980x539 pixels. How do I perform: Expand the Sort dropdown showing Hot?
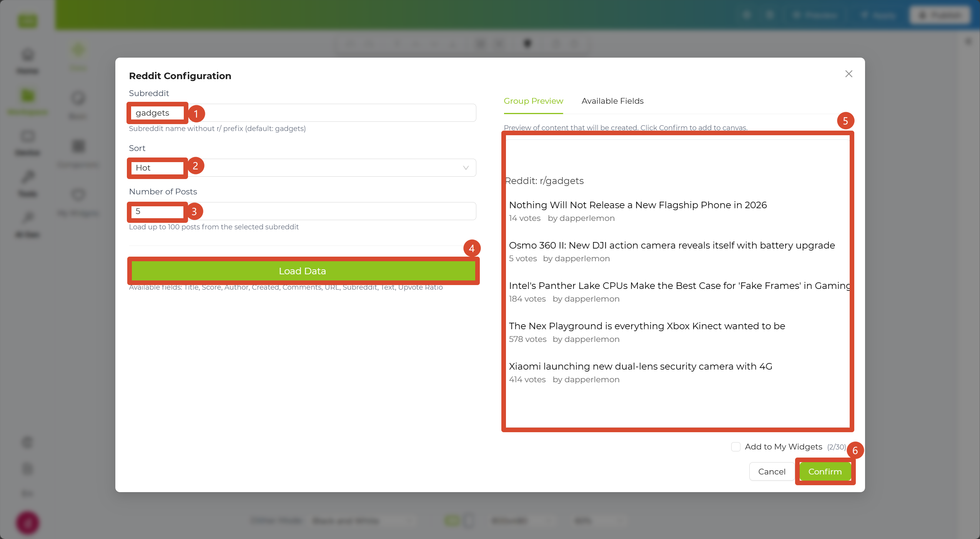(x=303, y=168)
